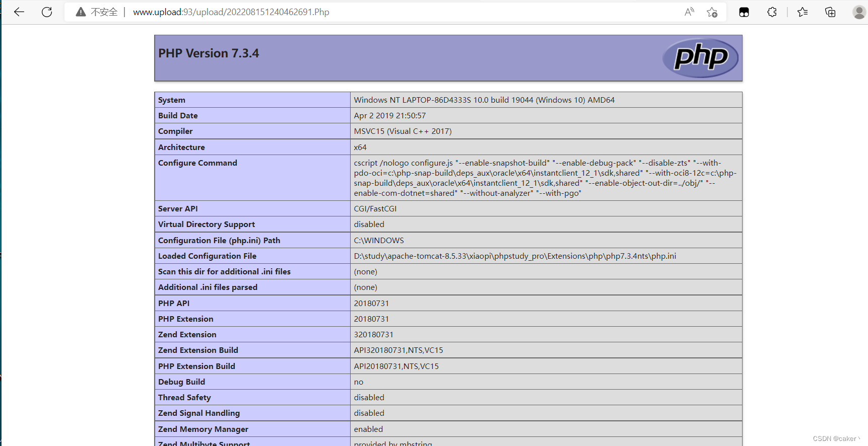Add this page to favorites
This screenshot has height=446, width=868.
[712, 12]
